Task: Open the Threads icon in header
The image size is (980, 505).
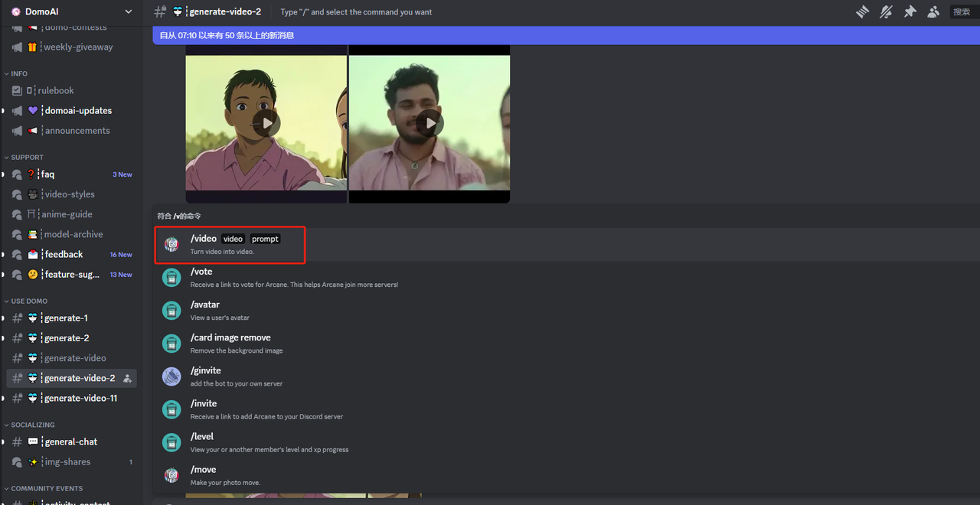Action: [863, 11]
